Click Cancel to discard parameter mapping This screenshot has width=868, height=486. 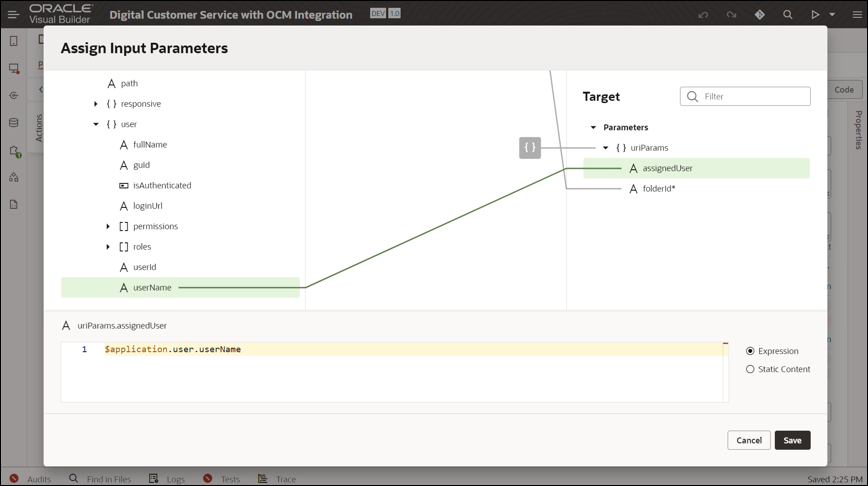point(748,441)
